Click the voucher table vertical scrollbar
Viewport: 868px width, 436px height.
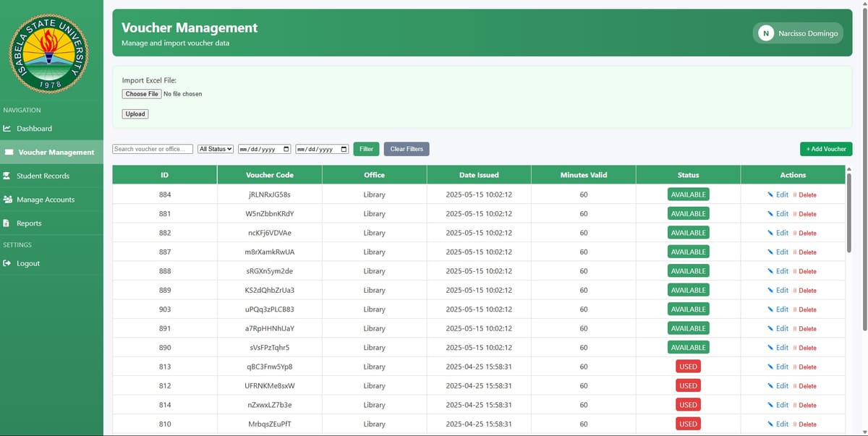(x=848, y=210)
